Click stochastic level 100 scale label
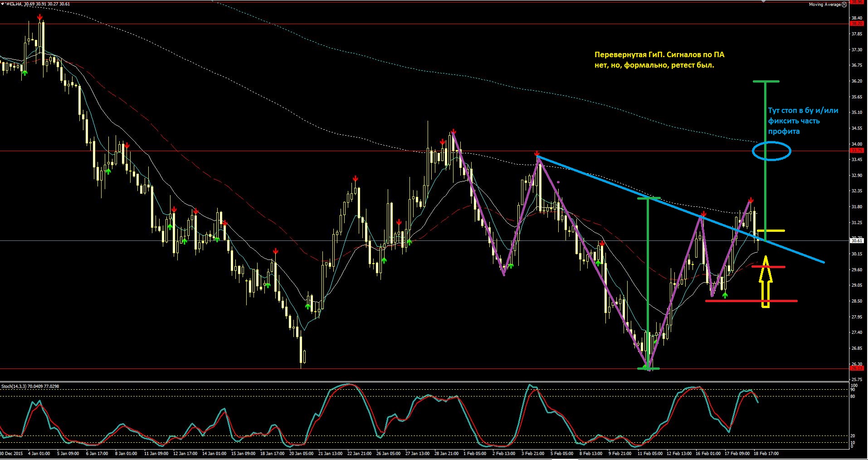Screen dimensions: 868x460 pos(854,386)
